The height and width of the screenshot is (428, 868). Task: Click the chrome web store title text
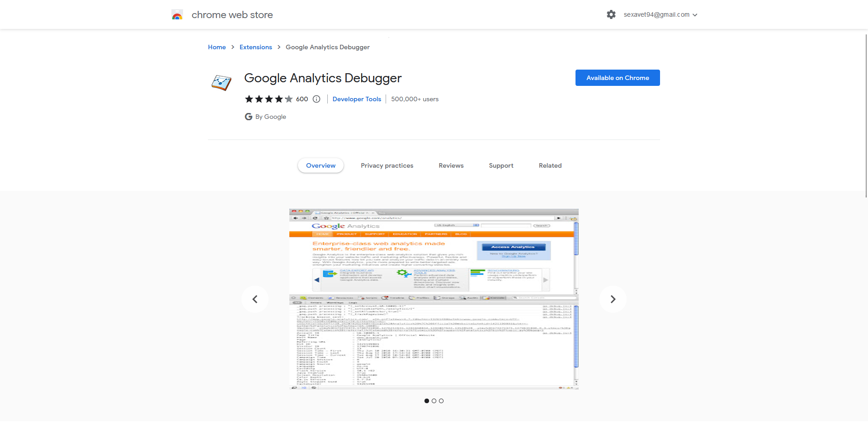[x=232, y=15]
